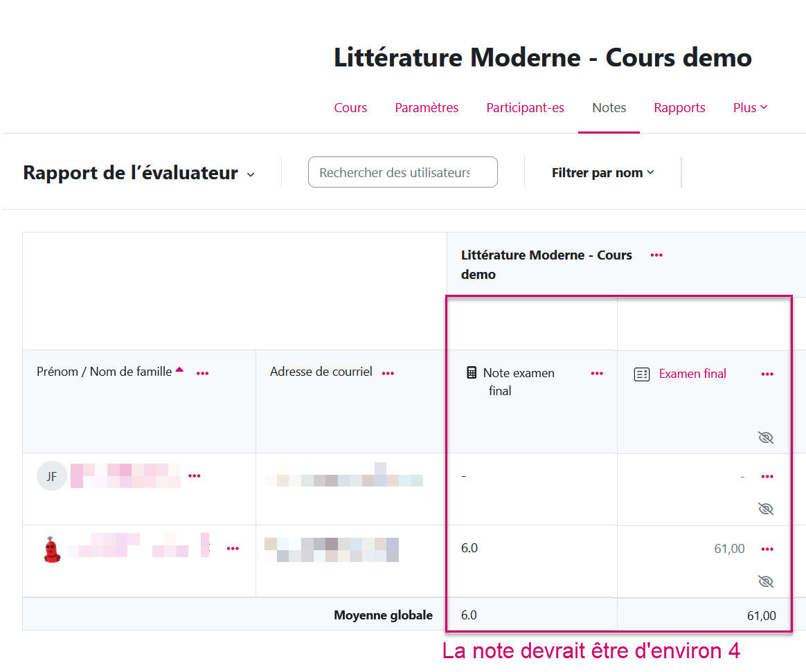Image resolution: width=806 pixels, height=672 pixels.
Task: Open actions menu for course category header
Action: tap(656, 255)
